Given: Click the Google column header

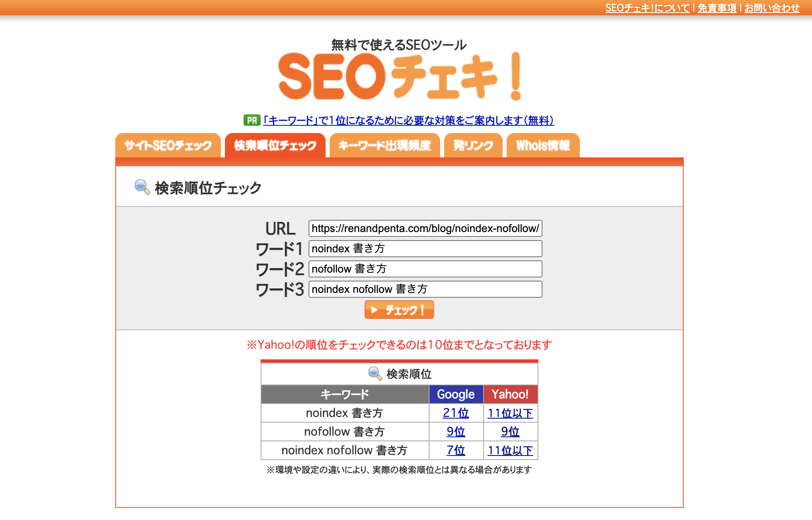Looking at the screenshot, I should pos(456,394).
